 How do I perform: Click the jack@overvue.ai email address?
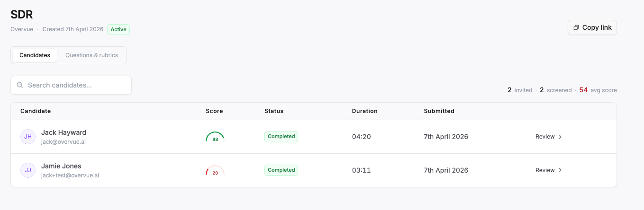coord(63,142)
